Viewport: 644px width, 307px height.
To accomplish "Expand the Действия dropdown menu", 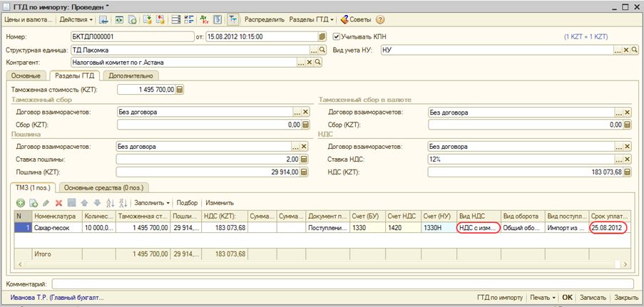I will click(x=76, y=19).
